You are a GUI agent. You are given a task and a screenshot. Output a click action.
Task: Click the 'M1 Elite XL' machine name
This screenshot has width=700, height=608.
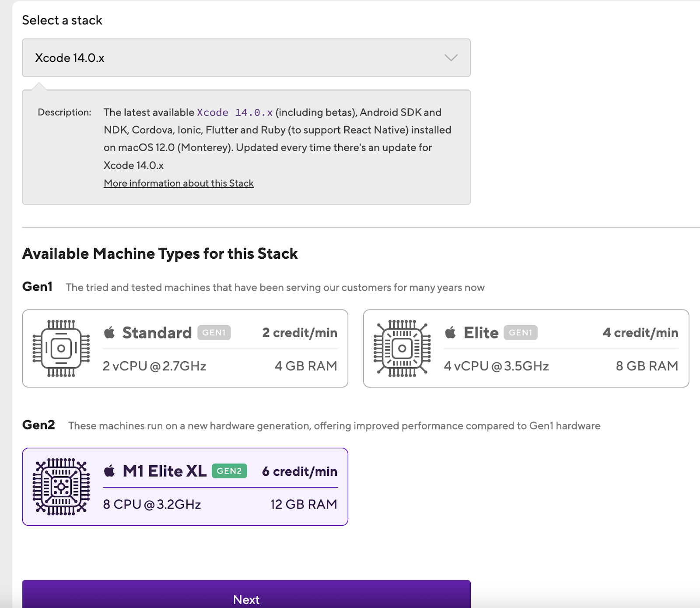click(164, 471)
